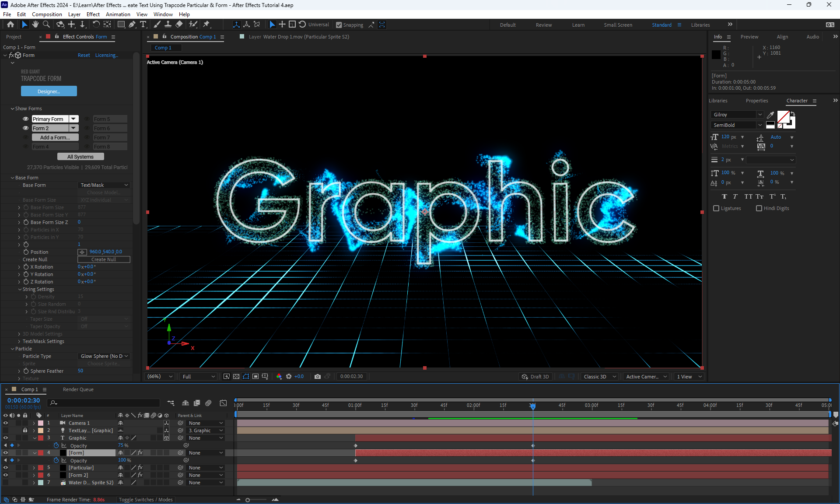This screenshot has height=504, width=840.
Task: Select the Pen tool
Action: click(132, 24)
